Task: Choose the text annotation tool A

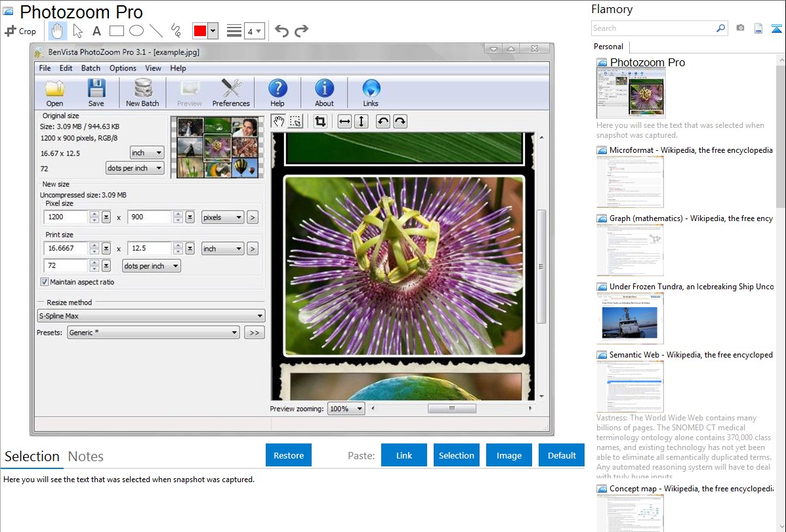Action: point(96,31)
